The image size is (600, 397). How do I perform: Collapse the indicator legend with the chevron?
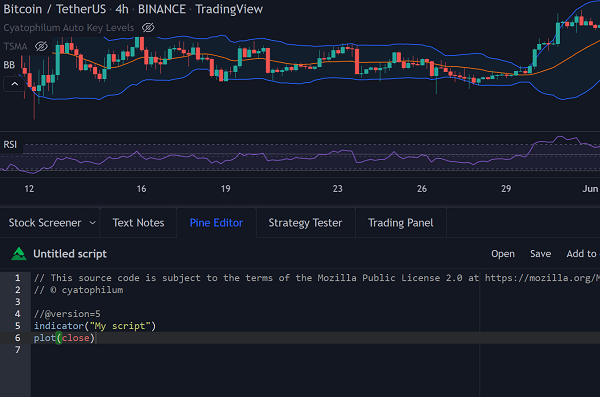tap(15, 84)
